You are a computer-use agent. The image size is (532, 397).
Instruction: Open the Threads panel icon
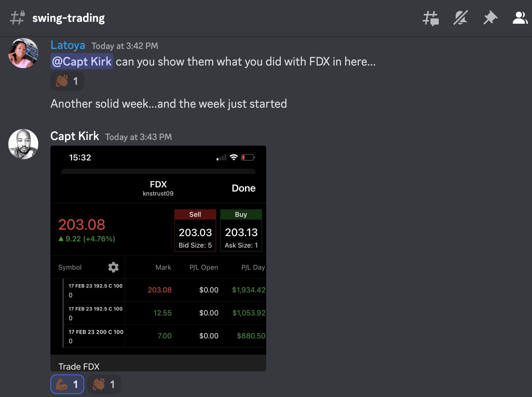(x=430, y=18)
